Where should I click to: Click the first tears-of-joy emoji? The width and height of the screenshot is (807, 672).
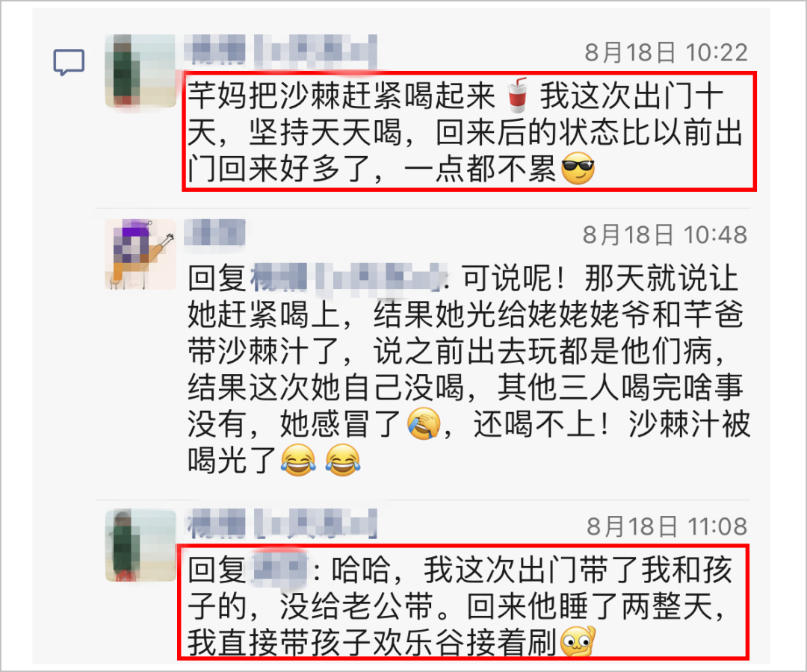298,459
